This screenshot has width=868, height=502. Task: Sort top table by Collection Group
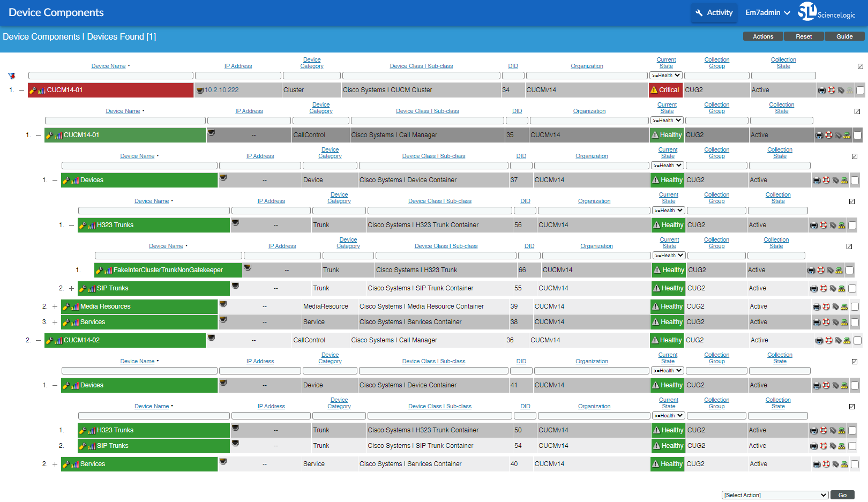point(717,63)
